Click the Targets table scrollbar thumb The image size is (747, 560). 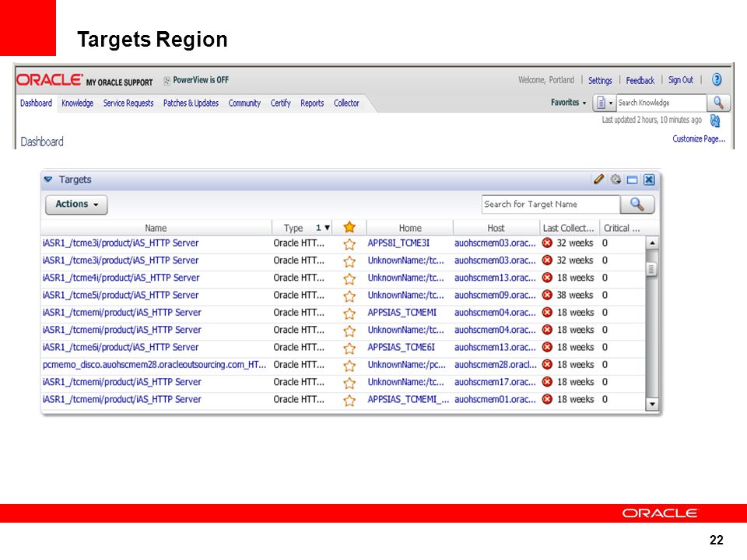pyautogui.click(x=652, y=269)
